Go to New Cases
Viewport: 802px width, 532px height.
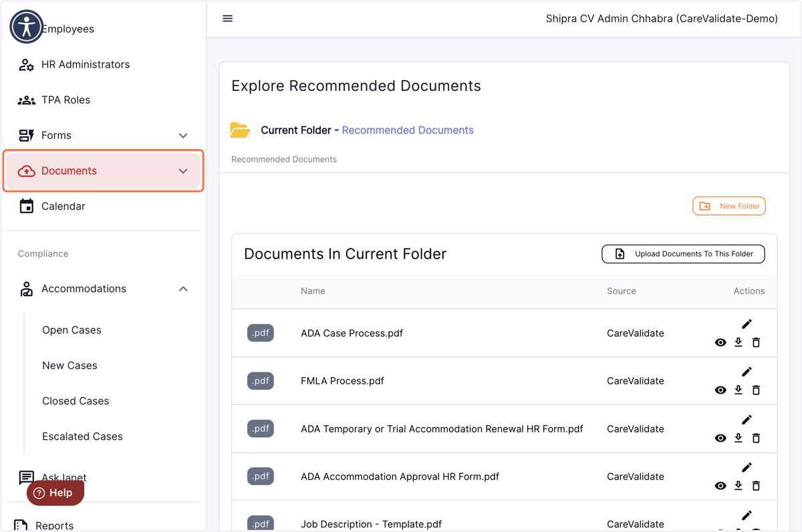click(70, 366)
